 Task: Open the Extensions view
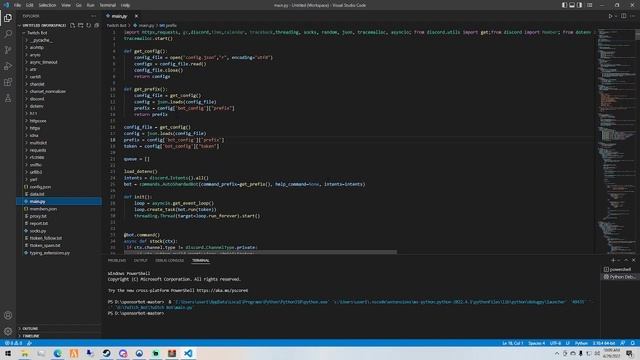click(8, 82)
